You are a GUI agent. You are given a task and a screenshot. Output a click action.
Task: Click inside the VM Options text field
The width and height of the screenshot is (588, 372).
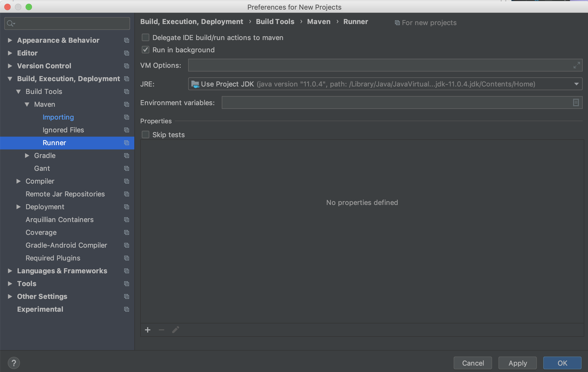pos(378,65)
